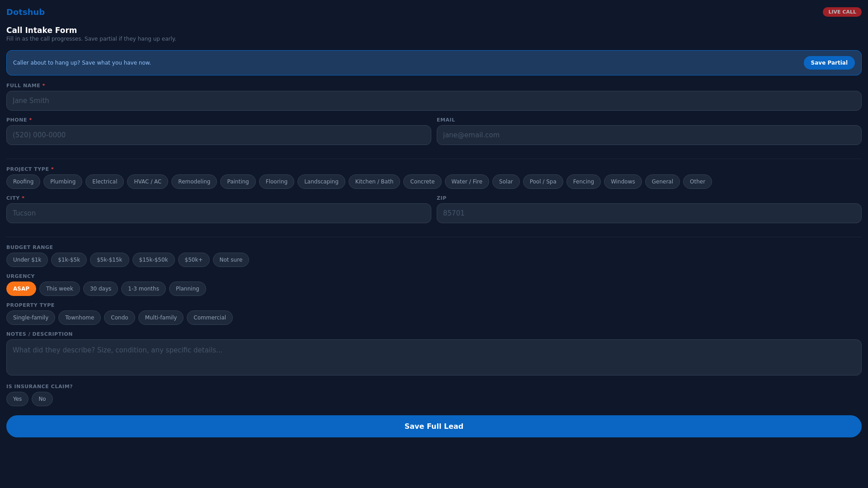Click the LIVE CALL badge

coord(842,12)
